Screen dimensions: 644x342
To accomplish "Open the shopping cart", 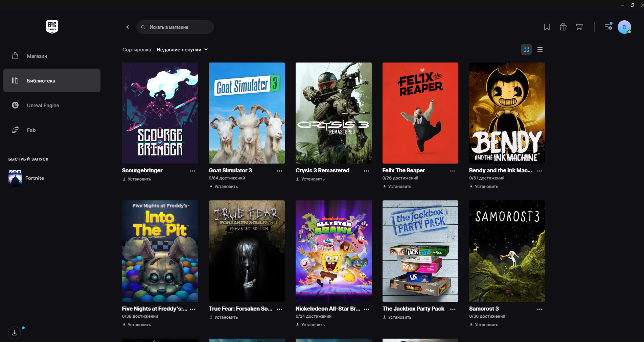I will pos(579,27).
